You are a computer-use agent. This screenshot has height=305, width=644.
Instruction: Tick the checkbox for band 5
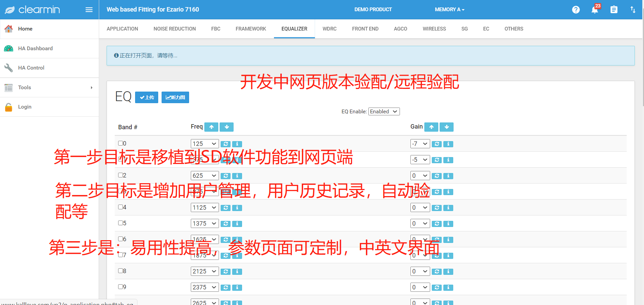point(121,223)
